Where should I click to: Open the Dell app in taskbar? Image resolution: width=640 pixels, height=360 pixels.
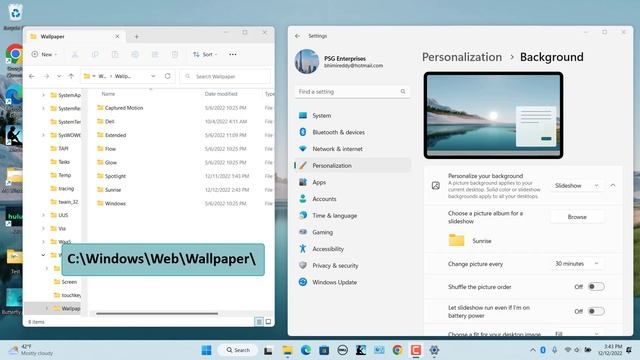pos(342,350)
